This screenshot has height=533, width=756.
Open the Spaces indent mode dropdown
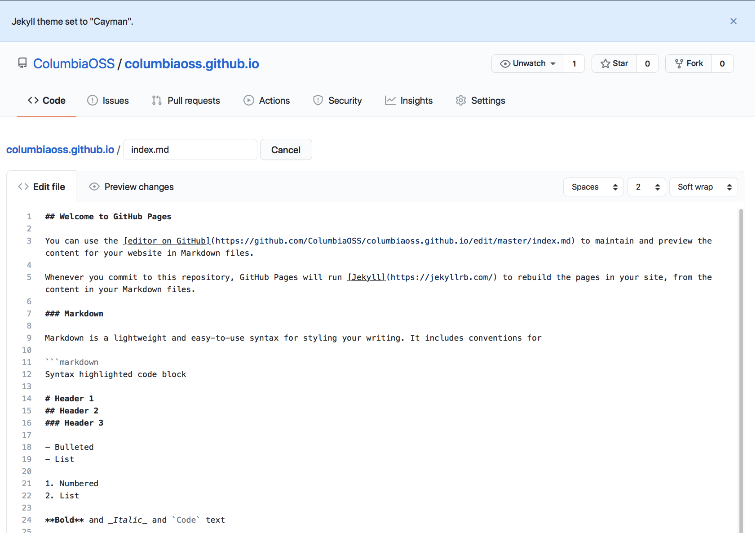[593, 187]
